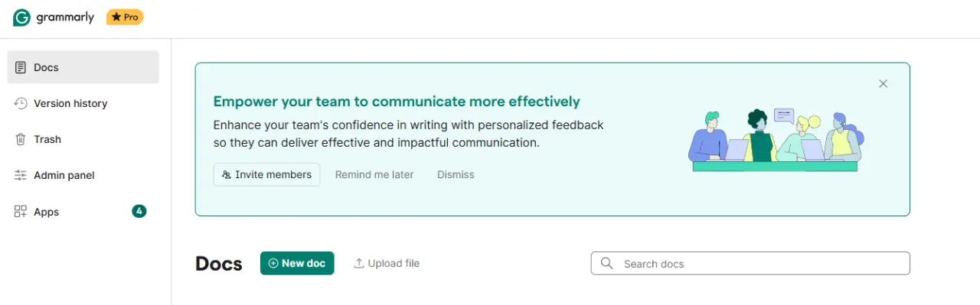The image size is (980, 305).
Task: Click the team illustration in the banner
Action: click(776, 140)
